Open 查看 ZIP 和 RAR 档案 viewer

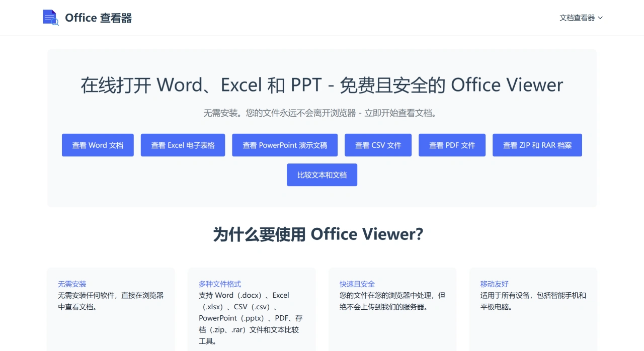pyautogui.click(x=537, y=145)
